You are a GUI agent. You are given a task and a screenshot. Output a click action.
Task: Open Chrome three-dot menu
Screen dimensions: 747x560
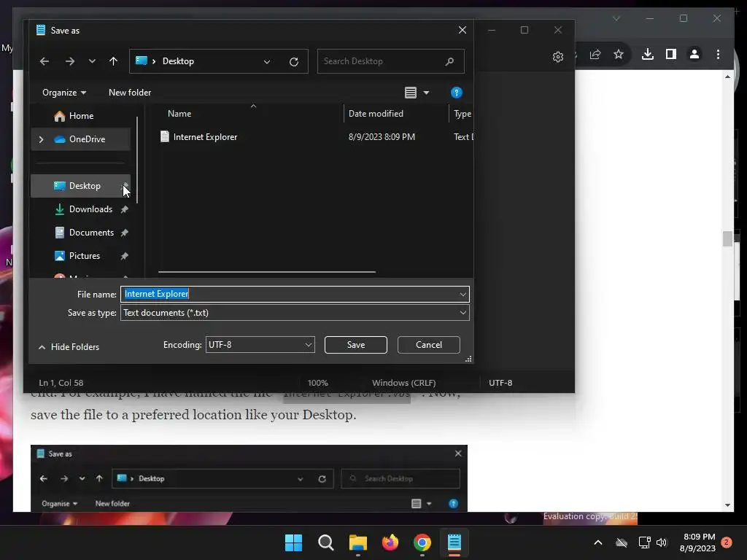(x=718, y=54)
